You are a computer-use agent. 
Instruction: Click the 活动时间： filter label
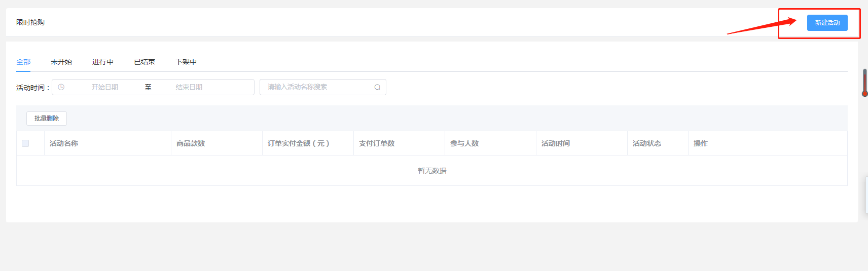33,88
